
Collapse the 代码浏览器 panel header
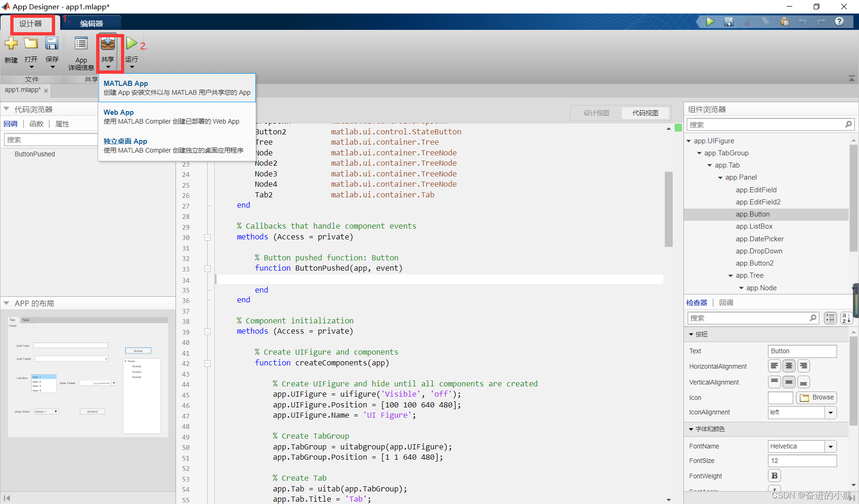pos(7,109)
